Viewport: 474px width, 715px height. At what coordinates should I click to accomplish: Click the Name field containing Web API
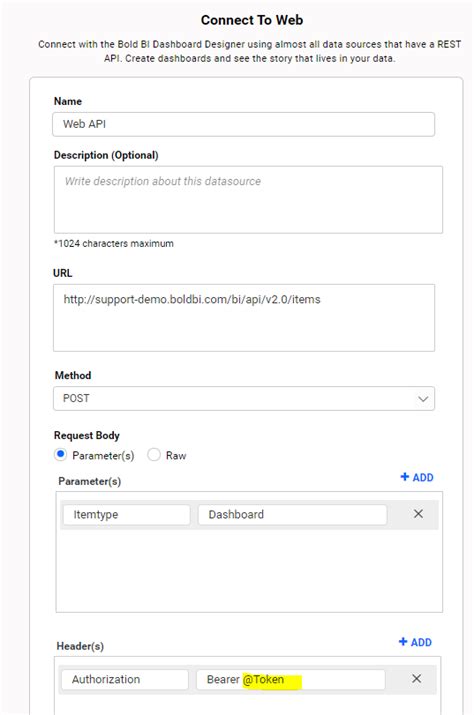pyautogui.click(x=243, y=124)
